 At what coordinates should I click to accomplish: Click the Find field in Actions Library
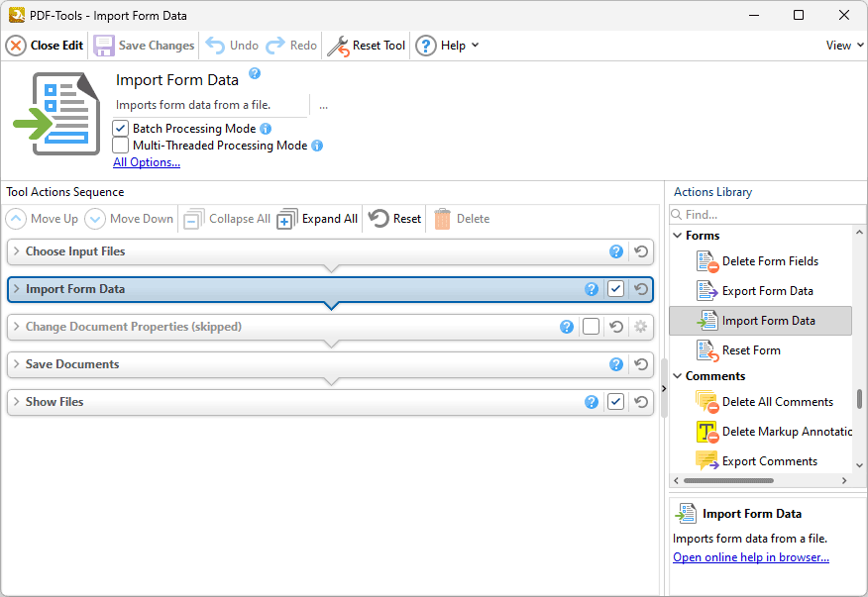coord(767,215)
